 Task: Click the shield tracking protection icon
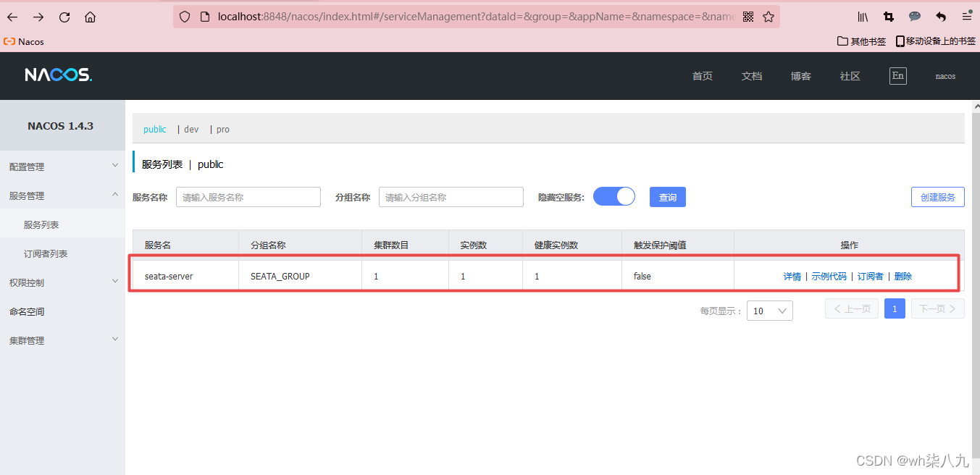point(185,17)
